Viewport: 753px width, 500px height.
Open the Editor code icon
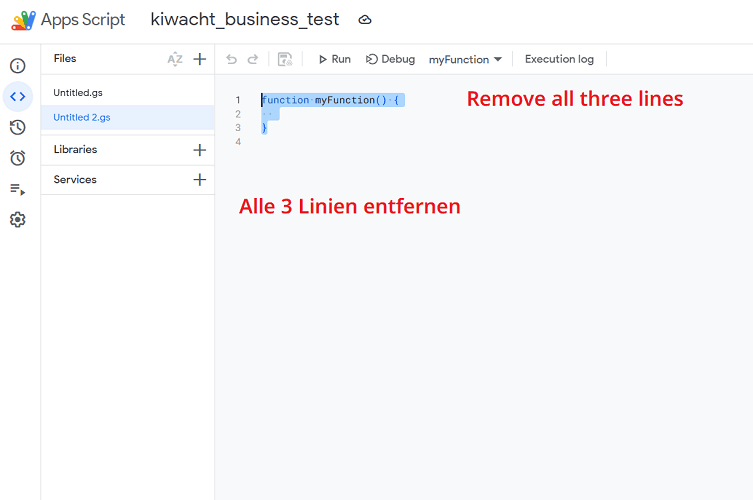point(18,97)
